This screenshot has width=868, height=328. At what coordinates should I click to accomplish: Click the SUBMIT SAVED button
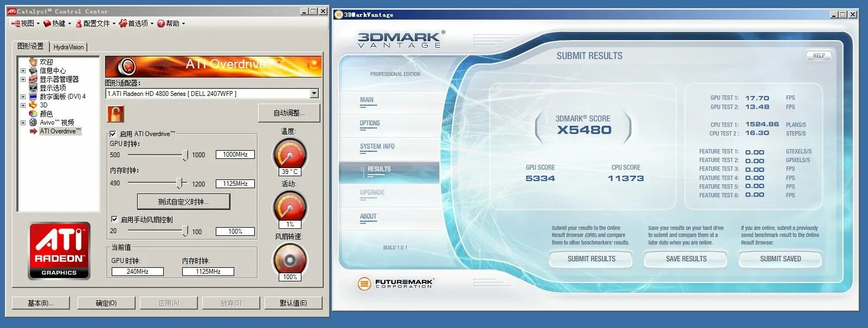coord(781,259)
